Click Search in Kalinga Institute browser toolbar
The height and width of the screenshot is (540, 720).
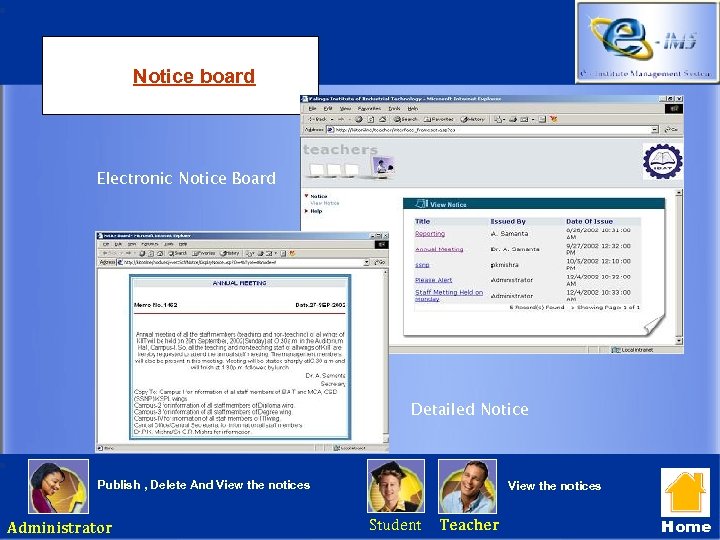(x=405, y=119)
